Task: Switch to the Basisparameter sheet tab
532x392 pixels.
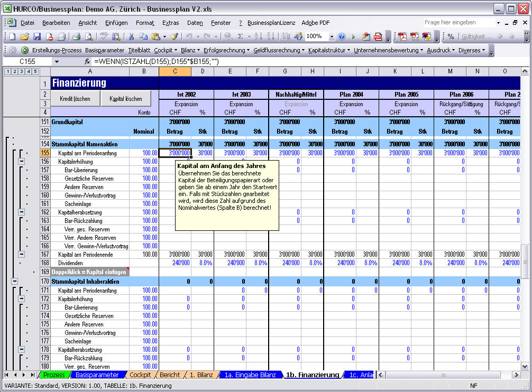Action: 97,375
